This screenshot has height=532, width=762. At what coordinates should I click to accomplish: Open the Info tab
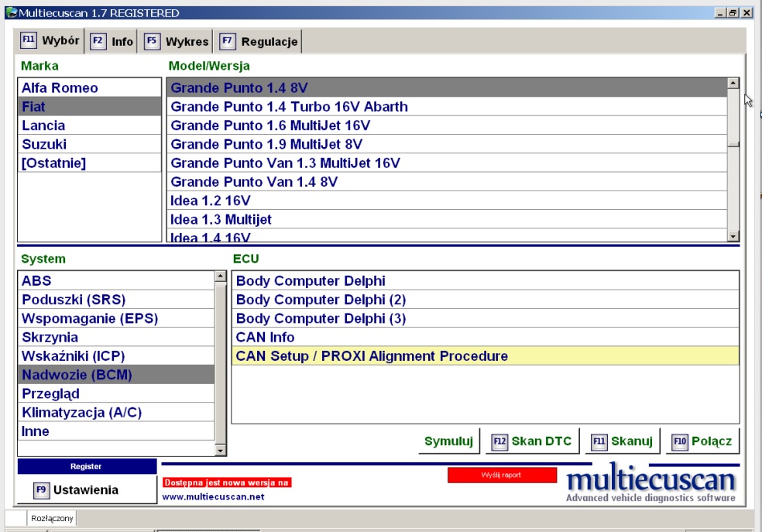click(112, 42)
